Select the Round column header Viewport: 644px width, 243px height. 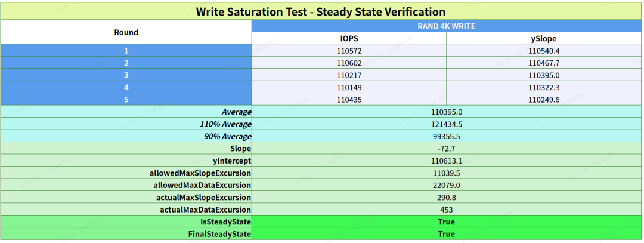pos(126,32)
